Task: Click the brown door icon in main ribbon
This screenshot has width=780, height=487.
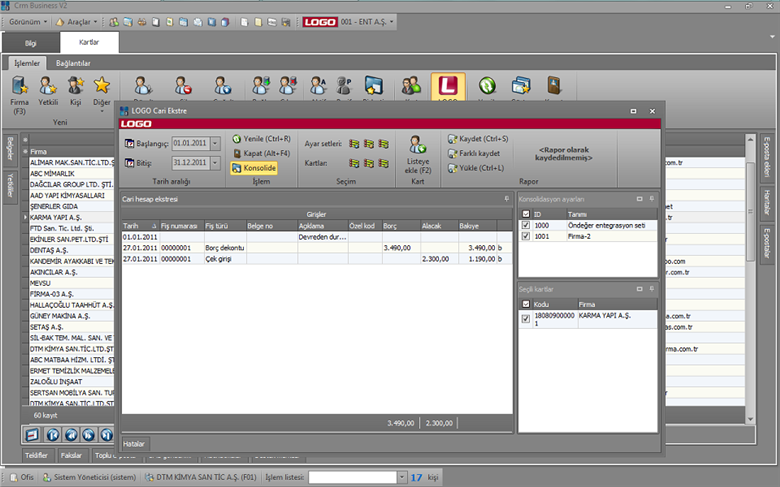Action: [554, 86]
